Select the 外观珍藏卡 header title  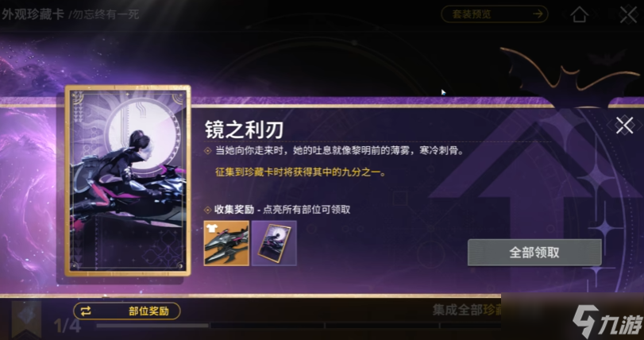coord(33,14)
